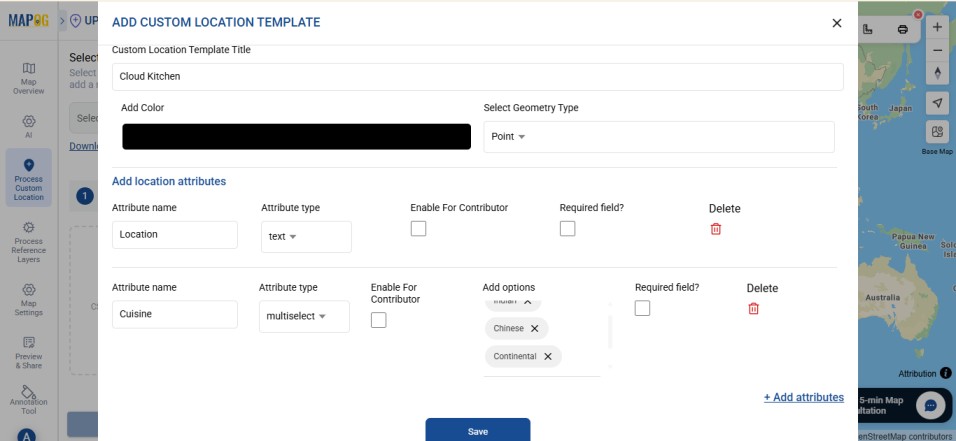Click step number 1 circle behind the dialog
Screen dimensions: 956x441
85,196
